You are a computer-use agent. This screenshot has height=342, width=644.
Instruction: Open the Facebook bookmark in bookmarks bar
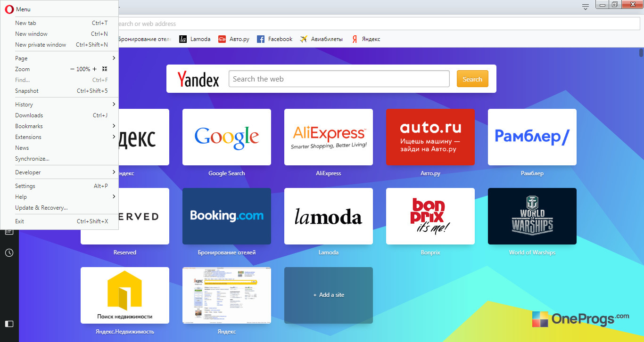[275, 39]
